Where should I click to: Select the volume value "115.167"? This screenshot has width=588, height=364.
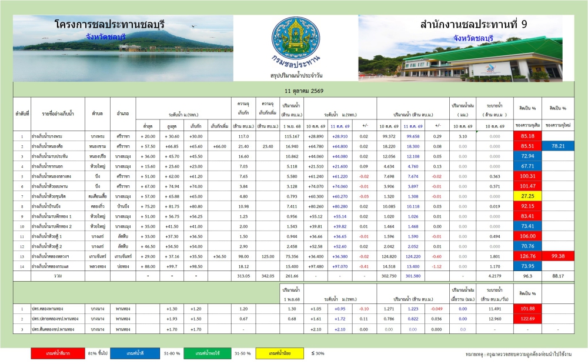click(292, 136)
